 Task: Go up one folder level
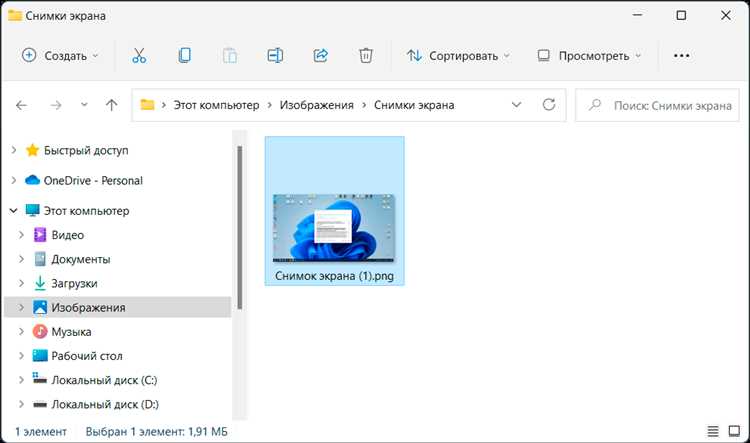click(111, 105)
